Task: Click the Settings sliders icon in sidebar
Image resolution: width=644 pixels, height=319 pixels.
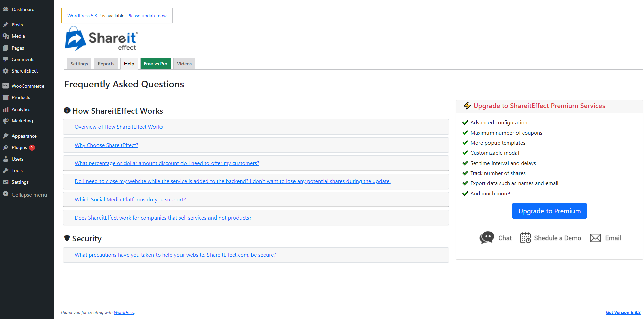Action: (x=6, y=182)
